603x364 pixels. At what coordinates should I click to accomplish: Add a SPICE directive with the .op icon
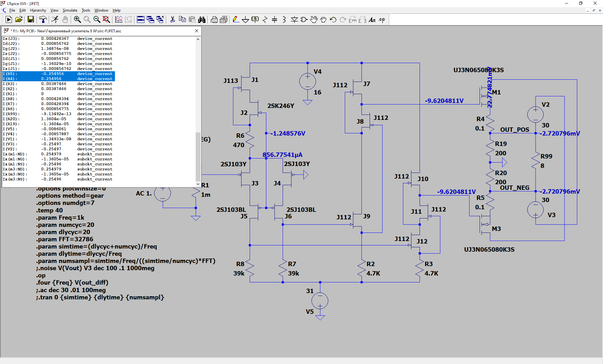click(x=382, y=19)
